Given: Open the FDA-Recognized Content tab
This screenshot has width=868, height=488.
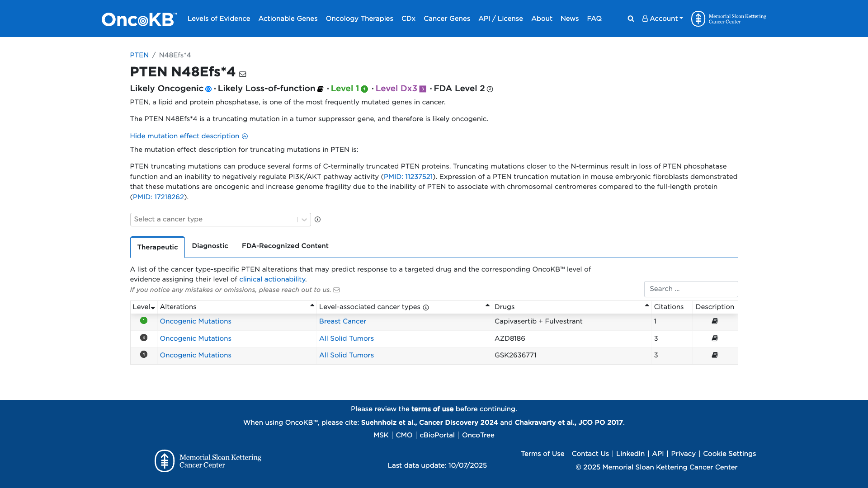Looking at the screenshot, I should point(285,246).
